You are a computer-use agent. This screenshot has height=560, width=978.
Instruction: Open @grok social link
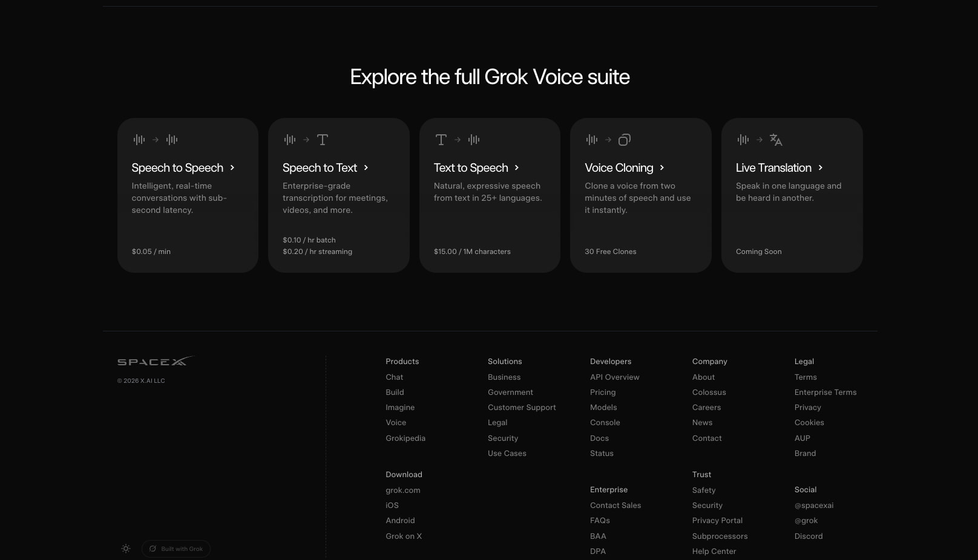pos(806,520)
